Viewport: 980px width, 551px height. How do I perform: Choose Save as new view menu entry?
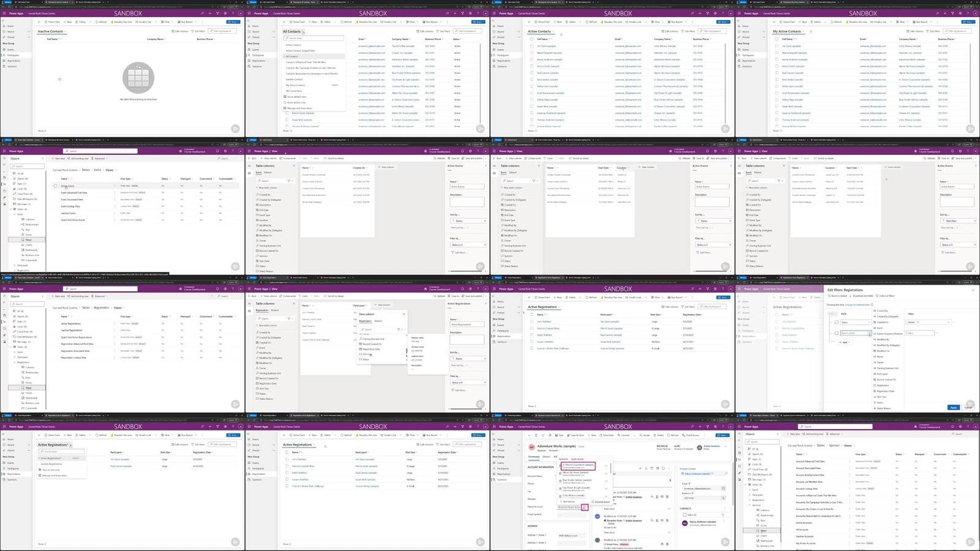coord(51,470)
